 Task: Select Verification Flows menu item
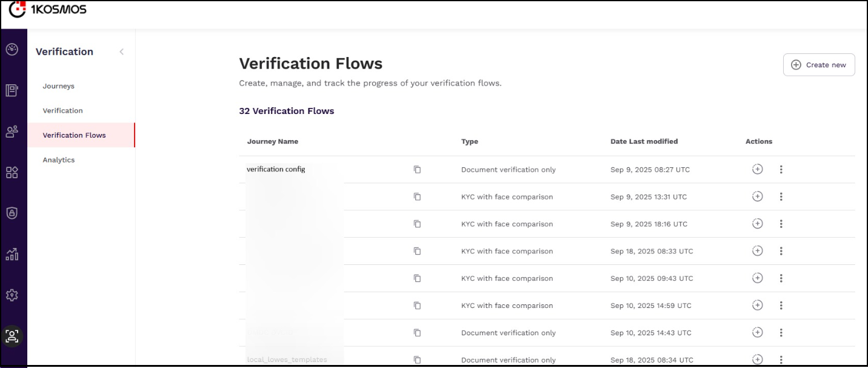click(74, 135)
